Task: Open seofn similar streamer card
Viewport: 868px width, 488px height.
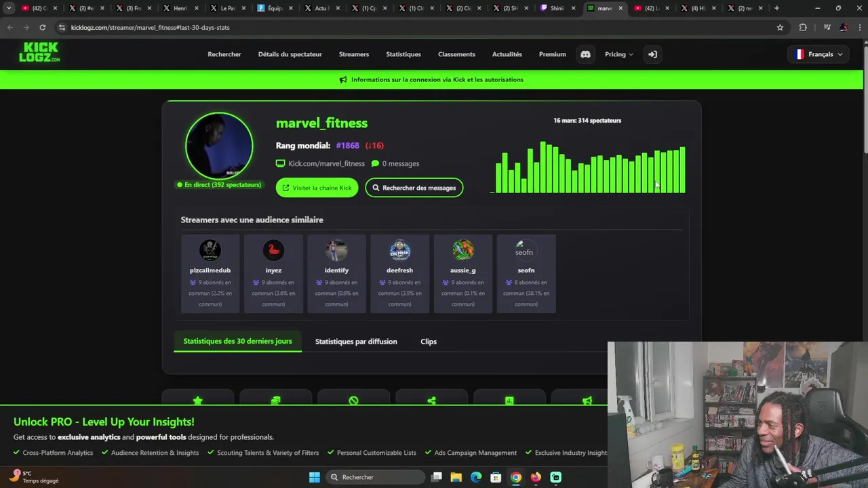Action: [526, 274]
